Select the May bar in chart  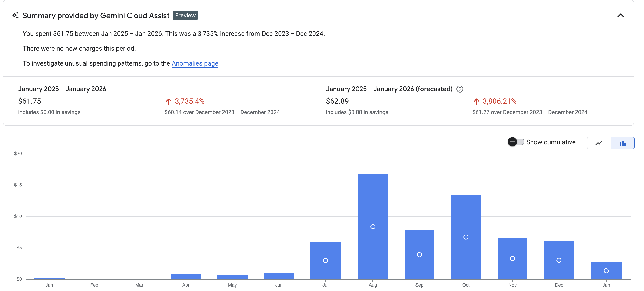[x=232, y=277]
